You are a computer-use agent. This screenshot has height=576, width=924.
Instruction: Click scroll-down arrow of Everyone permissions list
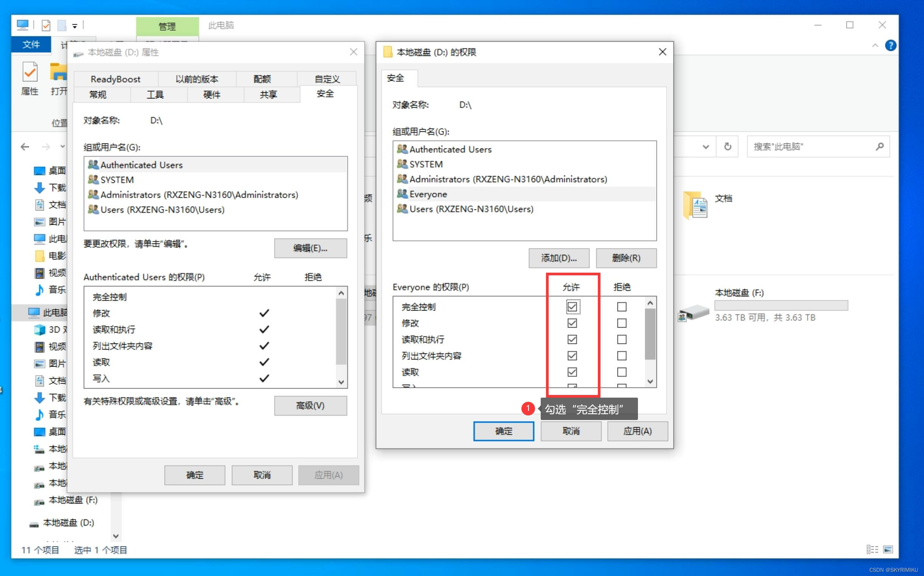coord(650,381)
